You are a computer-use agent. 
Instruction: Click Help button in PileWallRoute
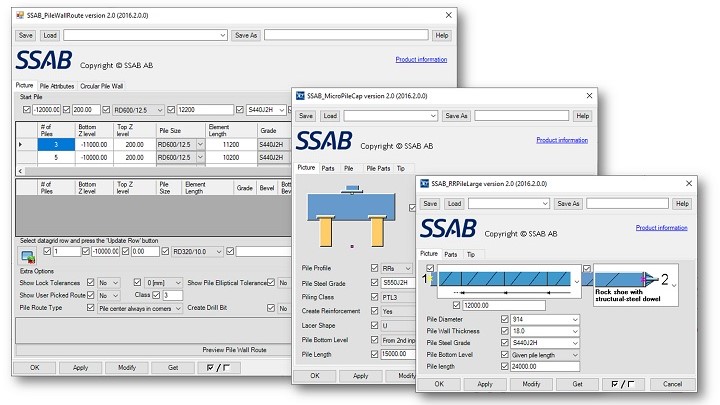(x=442, y=35)
